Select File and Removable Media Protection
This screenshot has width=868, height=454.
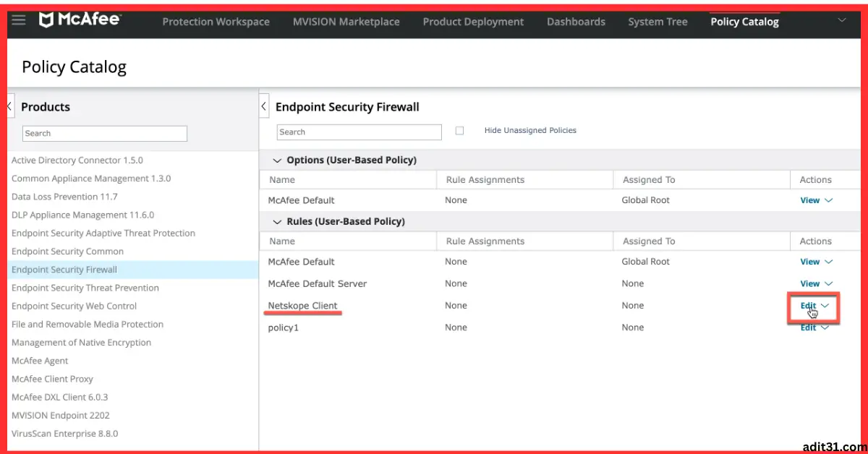[87, 325]
